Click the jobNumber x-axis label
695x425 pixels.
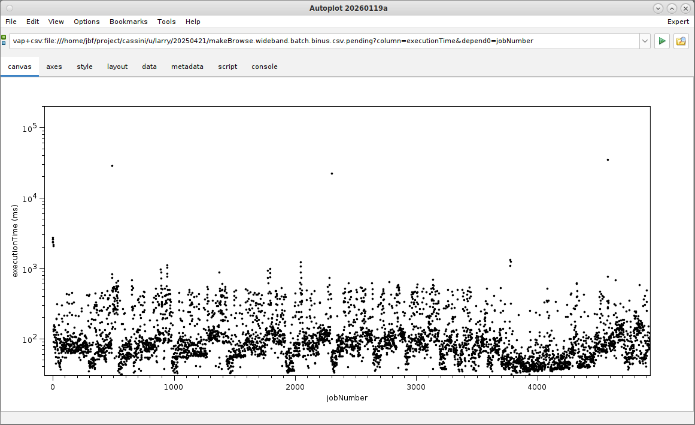click(x=346, y=398)
